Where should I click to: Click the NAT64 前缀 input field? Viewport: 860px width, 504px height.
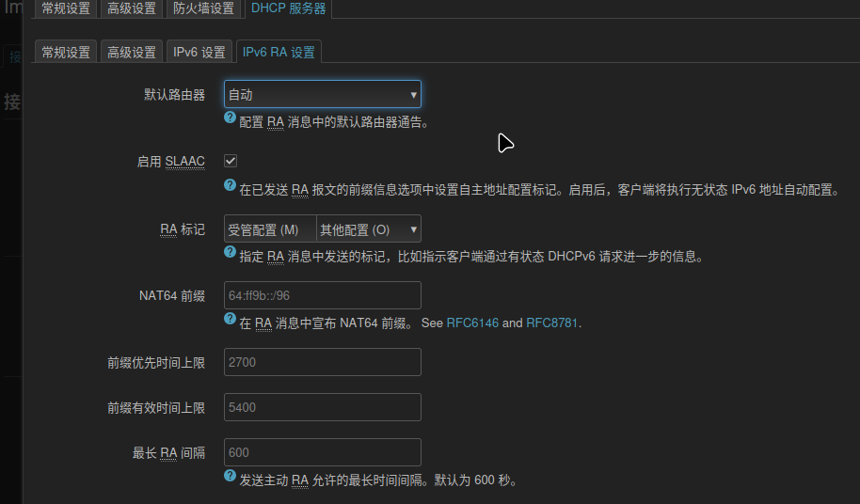coord(323,295)
